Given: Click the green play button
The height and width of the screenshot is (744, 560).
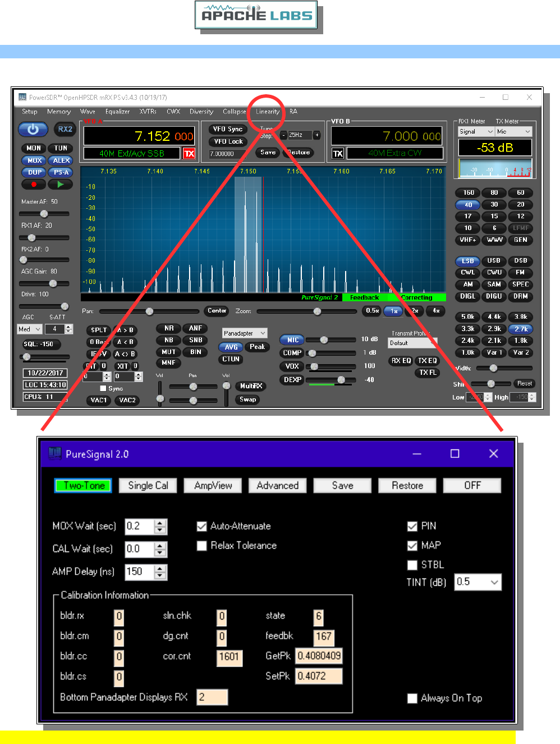Looking at the screenshot, I should pos(61,184).
